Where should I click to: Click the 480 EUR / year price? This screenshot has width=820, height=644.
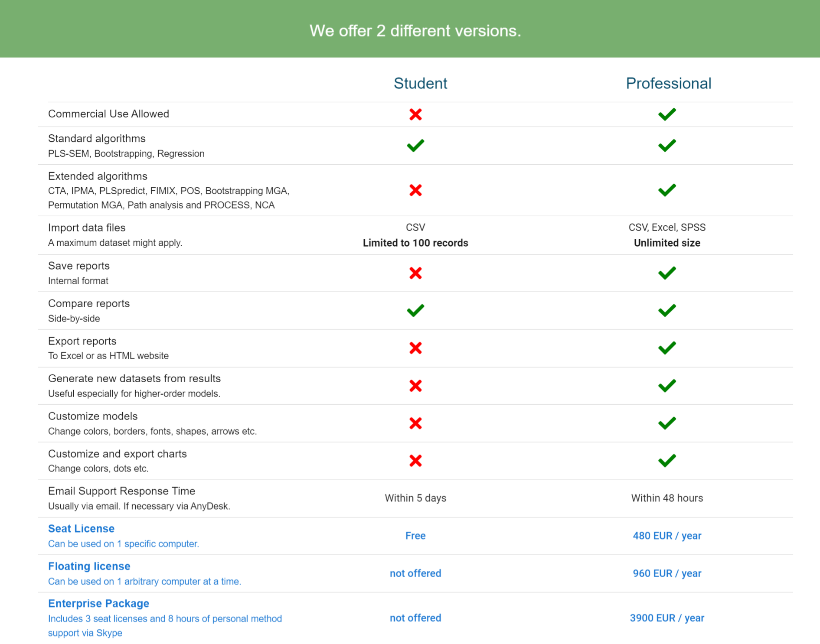[666, 536]
